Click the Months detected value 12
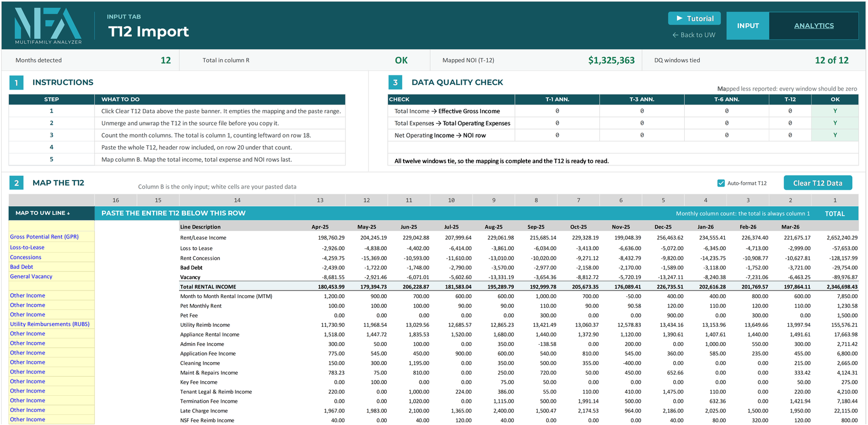This screenshot has height=425, width=868. pyautogui.click(x=165, y=60)
